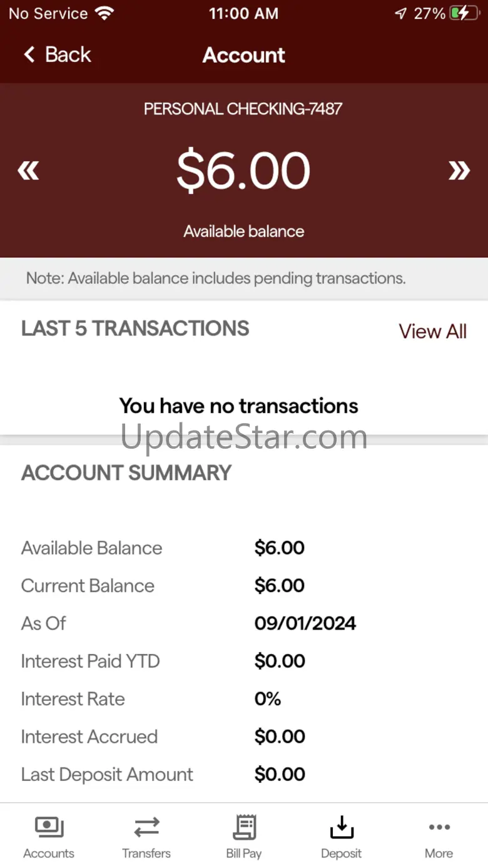Tap the LAST 5 TRANSACTIONS heading
Viewport: 488px width, 868px height.
click(135, 329)
